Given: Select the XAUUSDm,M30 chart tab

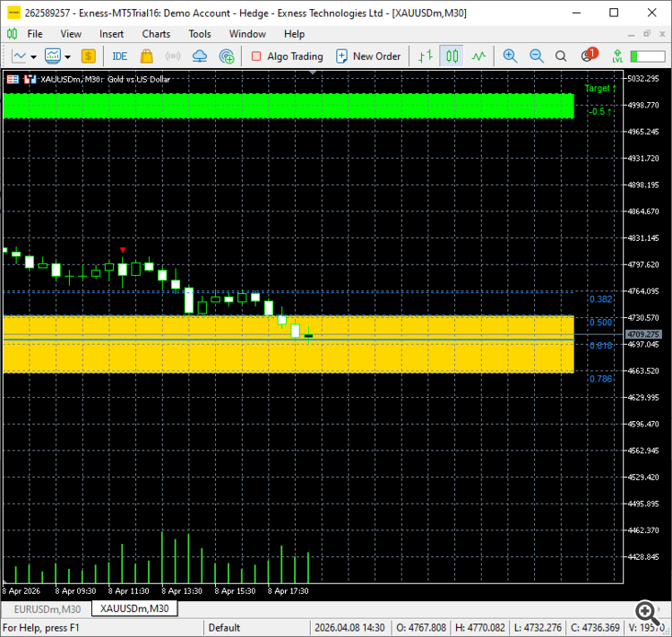Looking at the screenshot, I should tap(134, 608).
